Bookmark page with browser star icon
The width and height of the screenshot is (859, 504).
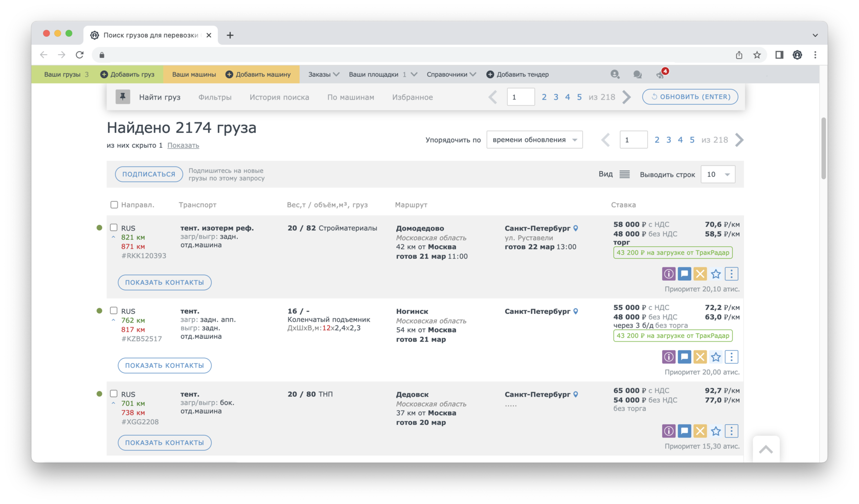[x=757, y=55]
